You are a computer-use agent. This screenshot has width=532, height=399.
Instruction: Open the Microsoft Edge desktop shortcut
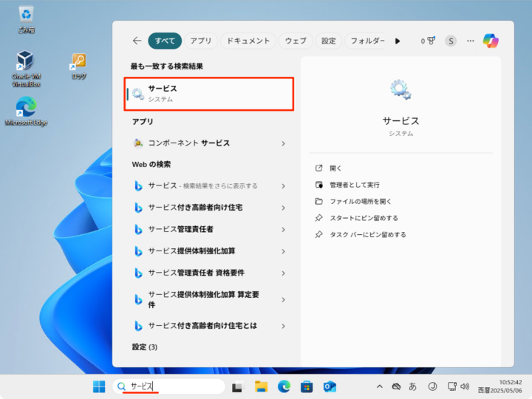(26, 112)
